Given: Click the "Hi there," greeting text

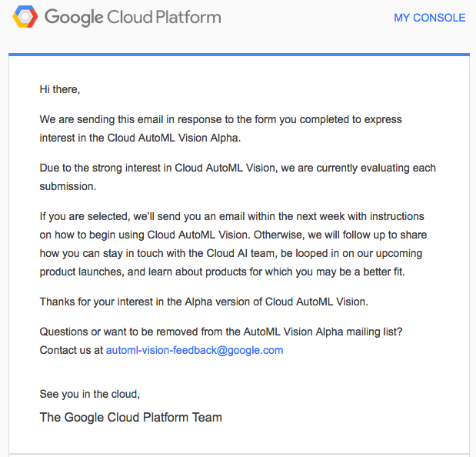Looking at the screenshot, I should 60,90.
